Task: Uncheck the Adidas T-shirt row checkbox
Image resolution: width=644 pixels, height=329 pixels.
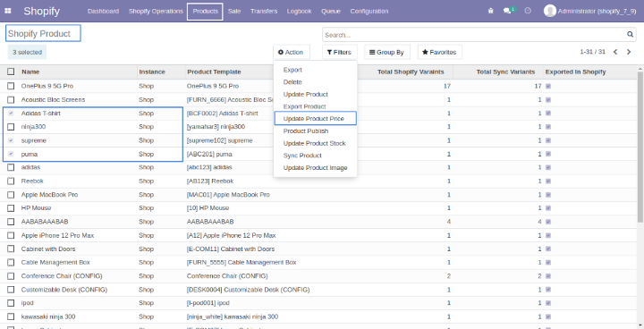Action: tap(11, 113)
